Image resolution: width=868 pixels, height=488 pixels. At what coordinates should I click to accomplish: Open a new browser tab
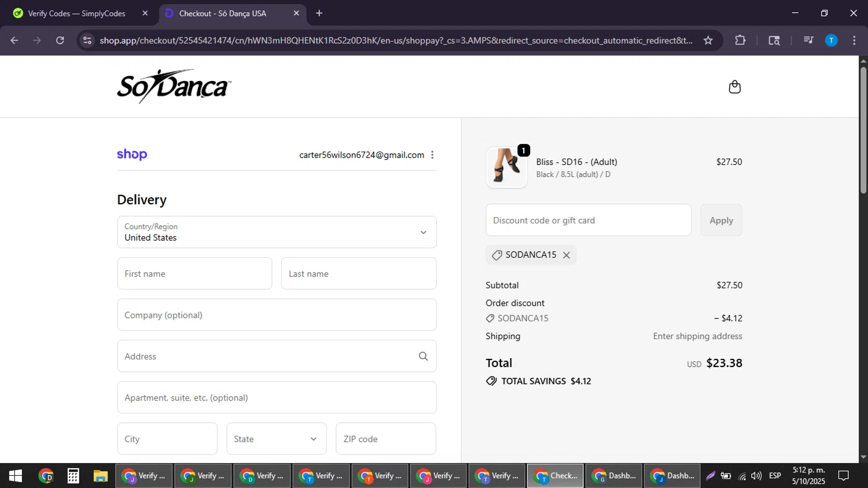click(319, 13)
